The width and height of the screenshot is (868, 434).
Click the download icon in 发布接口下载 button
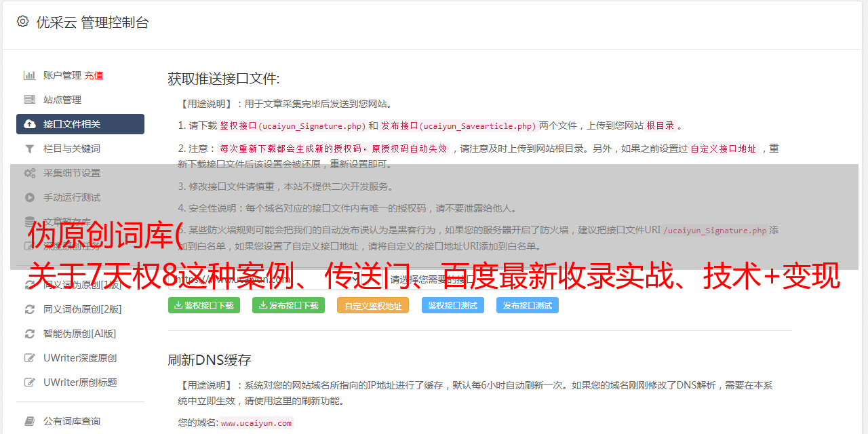point(263,305)
